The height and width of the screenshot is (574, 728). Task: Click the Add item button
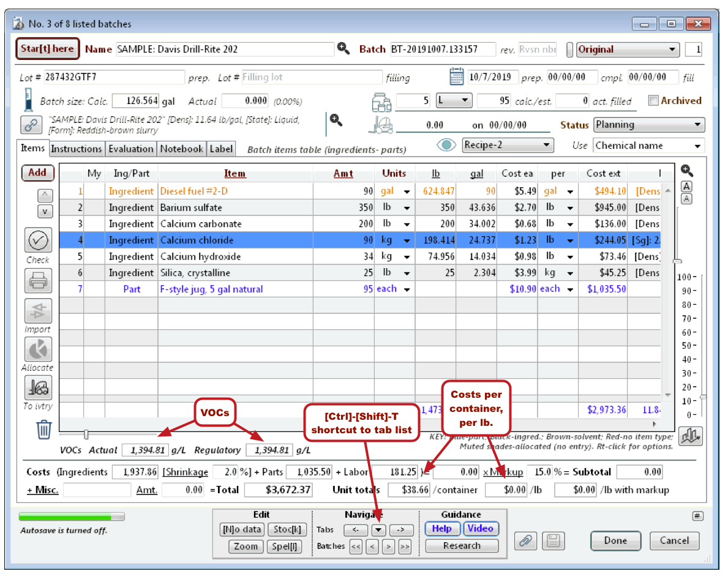coord(37,173)
